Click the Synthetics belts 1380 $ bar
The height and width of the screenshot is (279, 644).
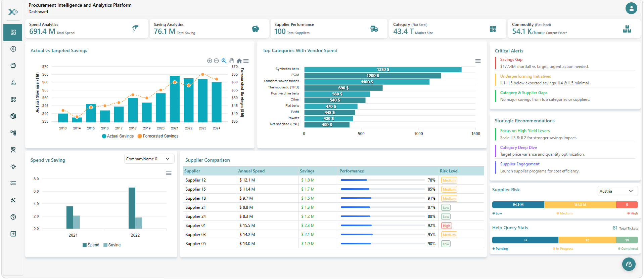(383, 70)
